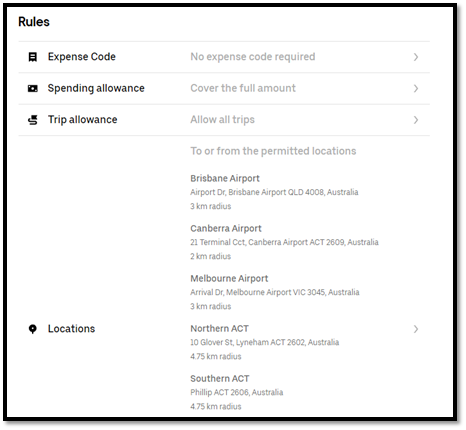Click the Locations pin icon
The height and width of the screenshot is (430, 466).
point(33,329)
